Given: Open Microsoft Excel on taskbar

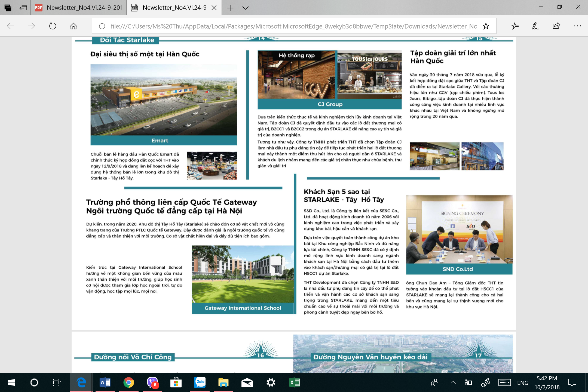Looking at the screenshot, I should [x=295, y=382].
